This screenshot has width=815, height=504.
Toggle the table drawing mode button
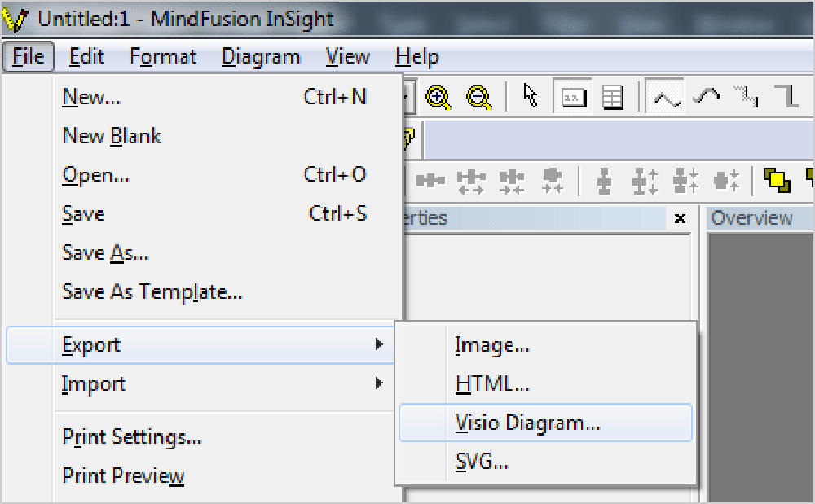615,96
